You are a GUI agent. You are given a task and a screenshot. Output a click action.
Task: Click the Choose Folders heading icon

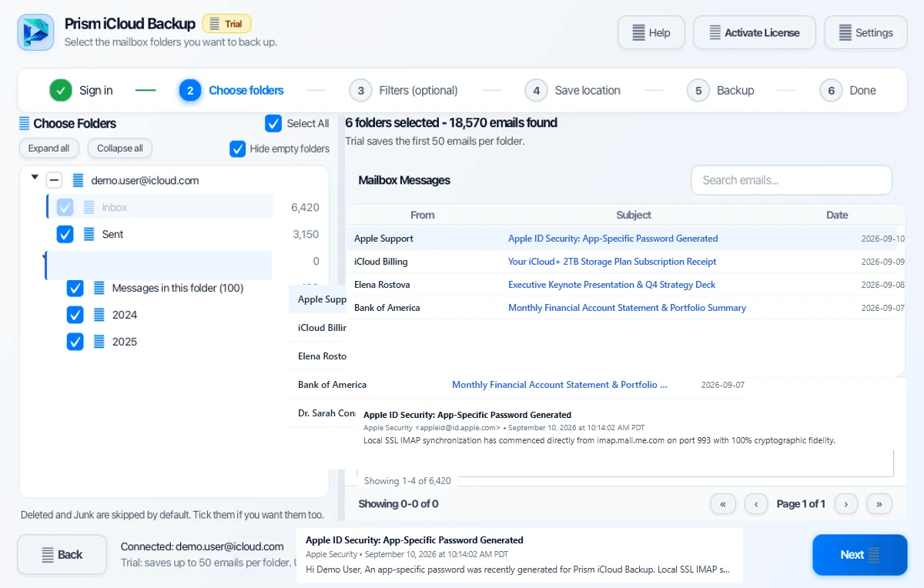coord(25,123)
